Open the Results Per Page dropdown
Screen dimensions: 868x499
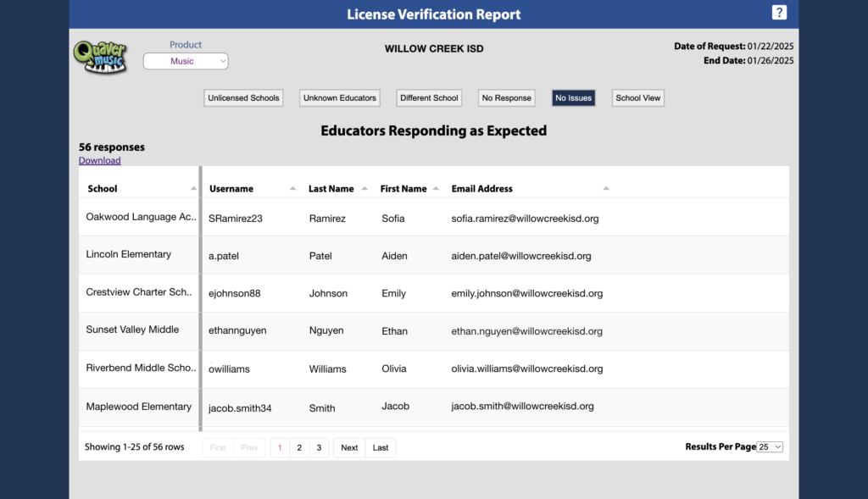[x=770, y=447]
